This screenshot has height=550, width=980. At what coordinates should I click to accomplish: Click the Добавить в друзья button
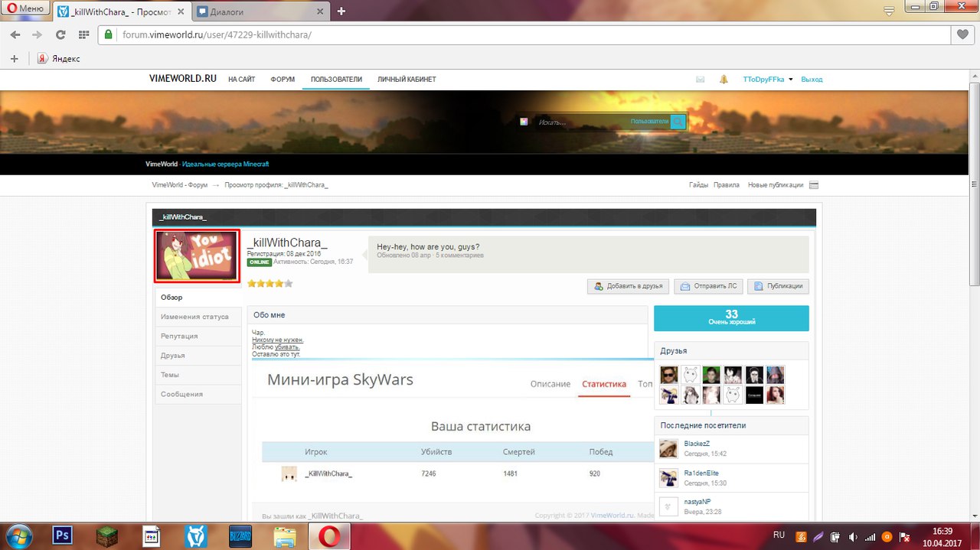(628, 286)
